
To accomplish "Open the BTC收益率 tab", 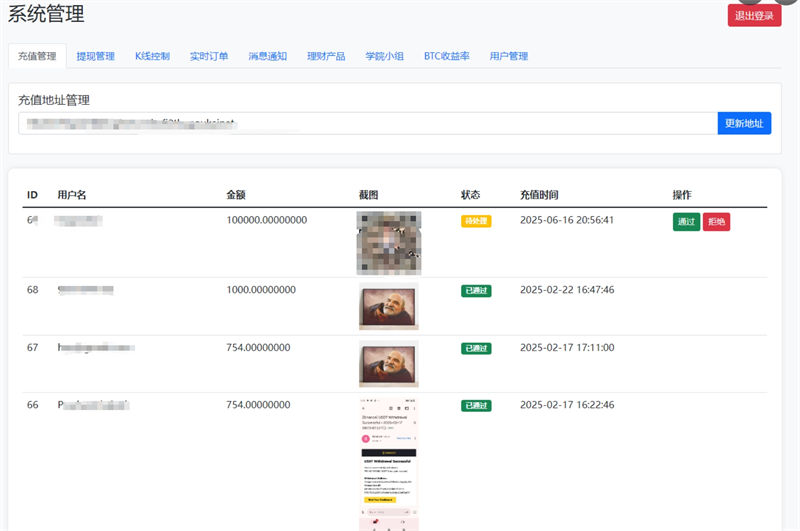I will point(446,56).
